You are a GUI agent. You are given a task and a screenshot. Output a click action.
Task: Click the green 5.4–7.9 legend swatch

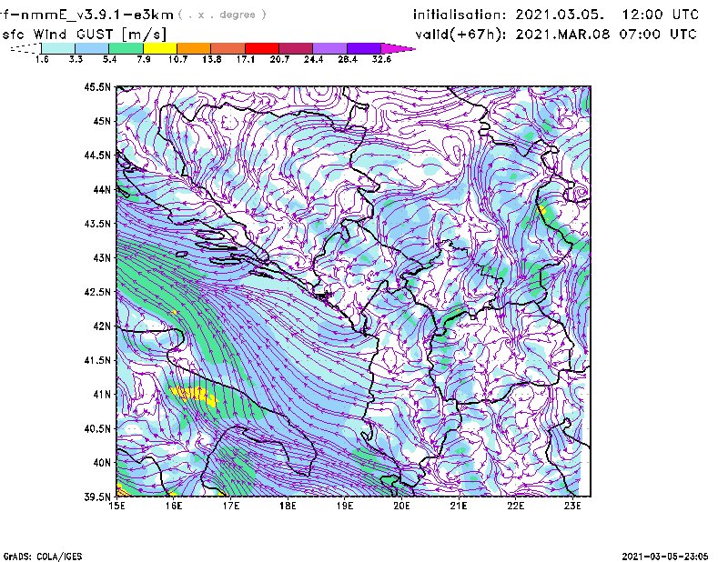point(126,48)
